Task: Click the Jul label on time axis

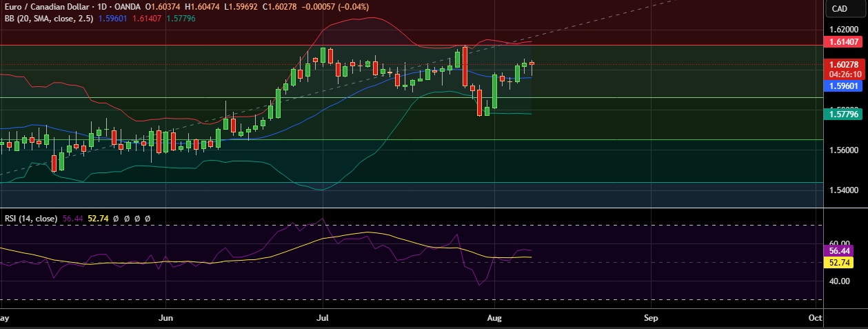Action: [322, 319]
